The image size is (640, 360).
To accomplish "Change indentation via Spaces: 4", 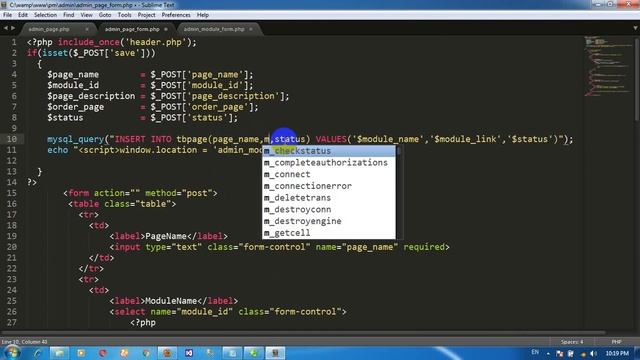I will (572, 342).
